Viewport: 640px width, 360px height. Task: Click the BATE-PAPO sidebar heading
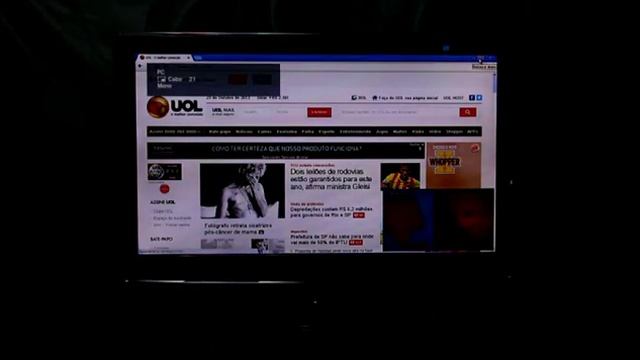(x=161, y=239)
